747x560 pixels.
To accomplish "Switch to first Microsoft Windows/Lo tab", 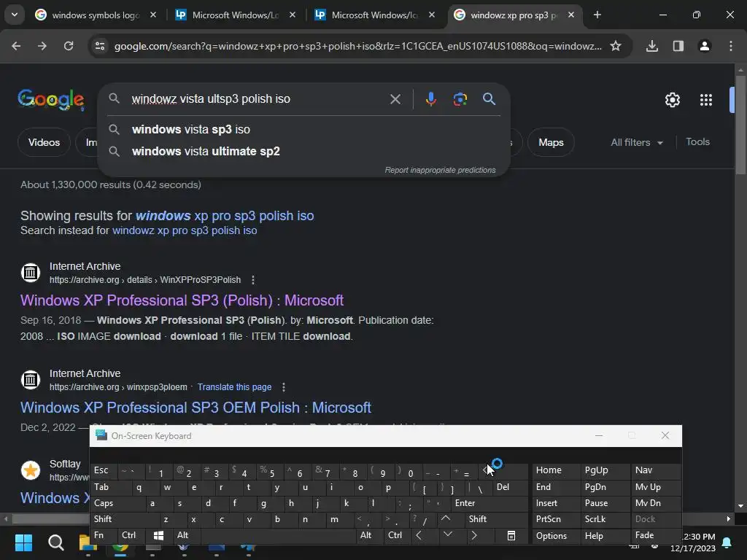I will [234, 15].
